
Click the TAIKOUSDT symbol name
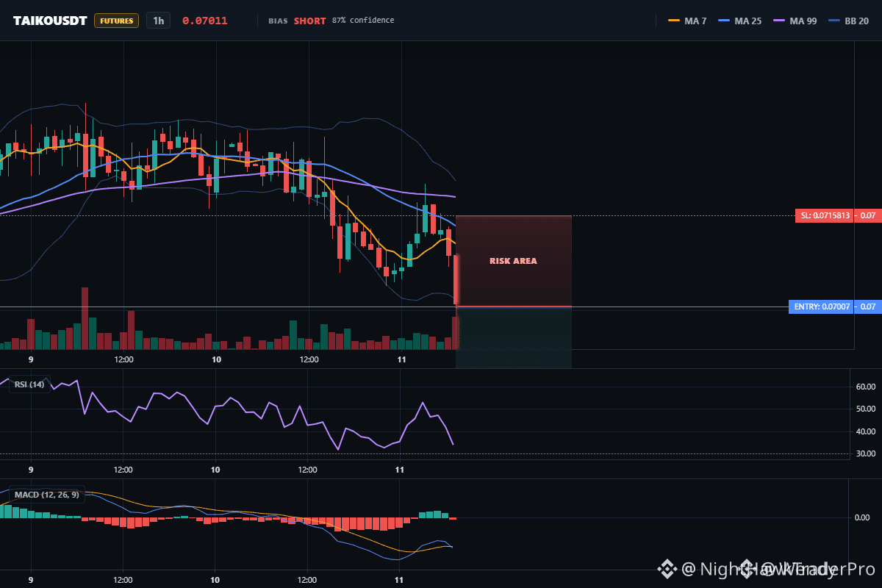pyautogui.click(x=51, y=21)
